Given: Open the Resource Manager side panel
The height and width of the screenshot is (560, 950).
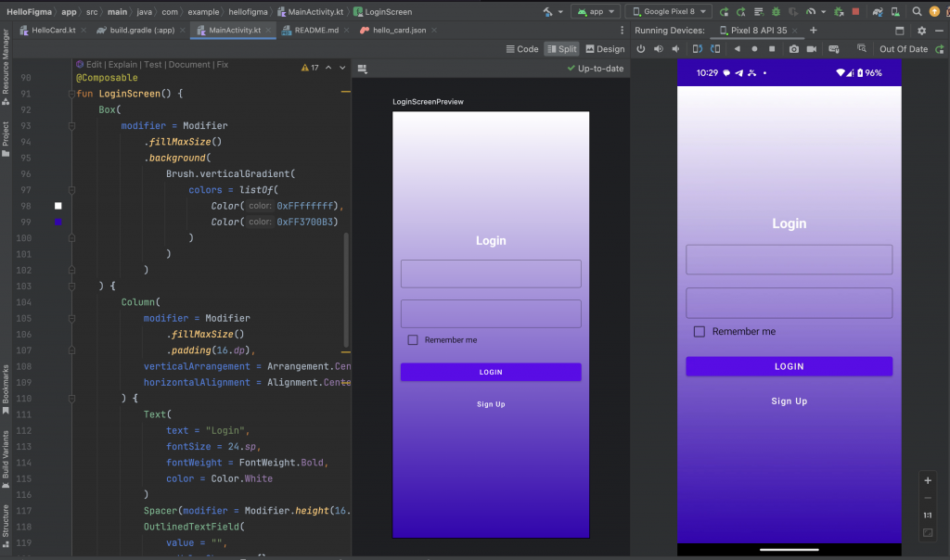Looking at the screenshot, I should coord(6,67).
